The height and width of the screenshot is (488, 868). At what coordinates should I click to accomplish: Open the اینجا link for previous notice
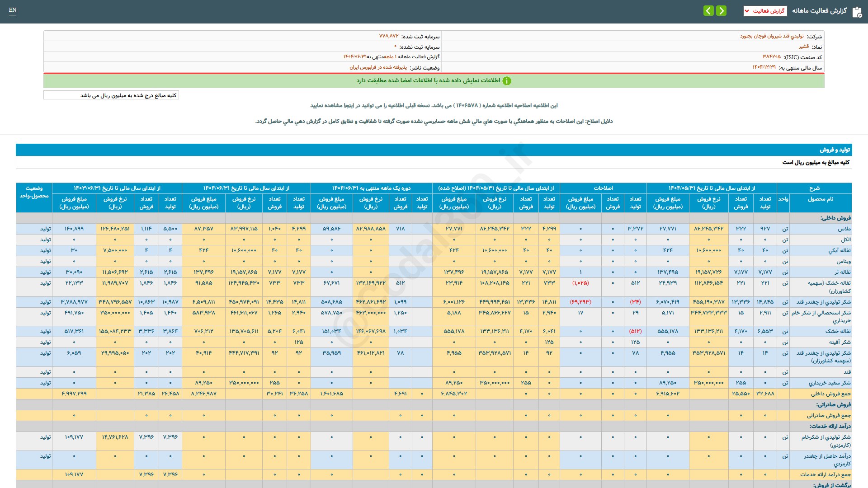point(350,105)
